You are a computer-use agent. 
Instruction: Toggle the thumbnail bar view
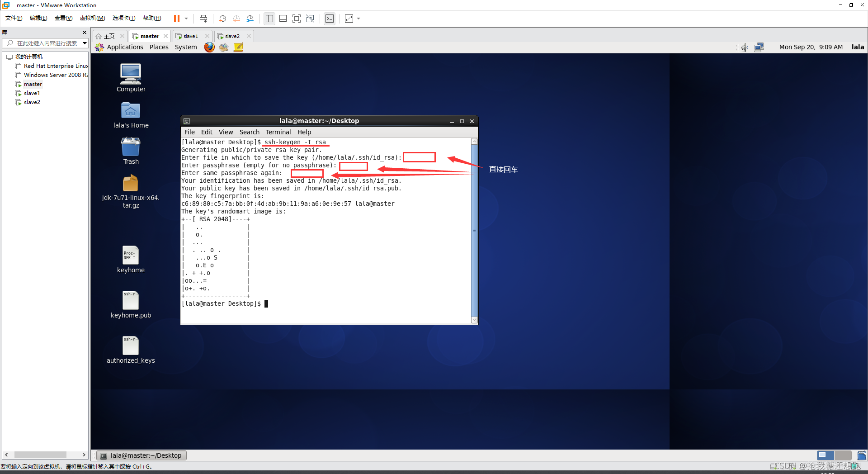(x=283, y=19)
